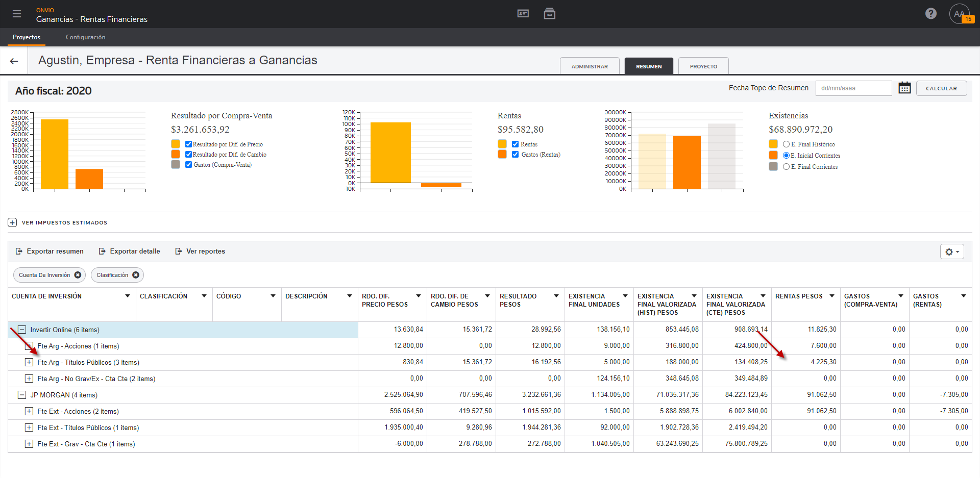
Task: Toggle Resultado por Dif. de Cambio checkbox
Action: point(188,155)
